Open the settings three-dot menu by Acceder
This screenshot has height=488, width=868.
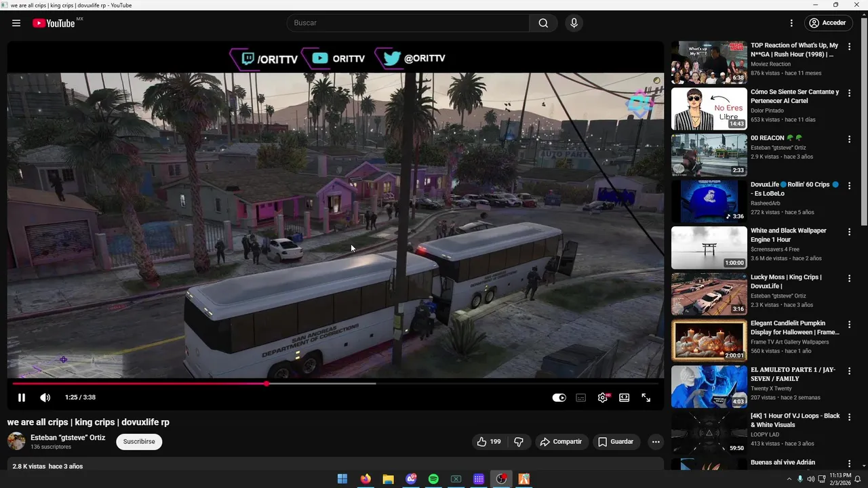click(x=791, y=23)
